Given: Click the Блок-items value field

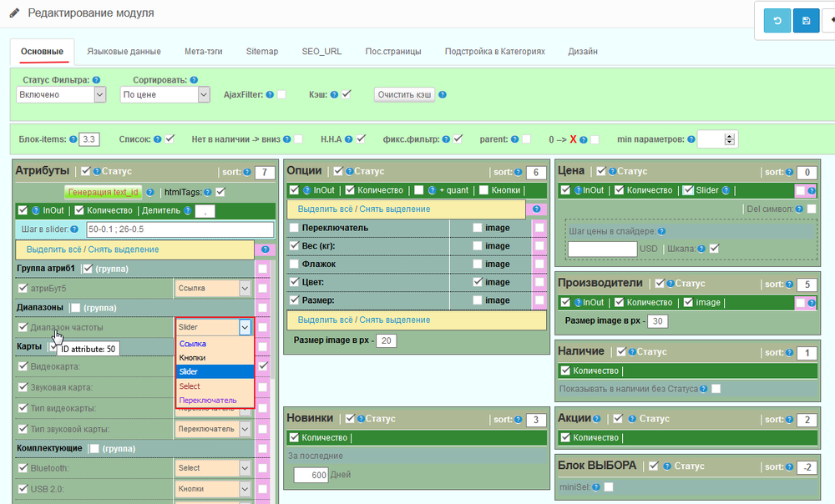Looking at the screenshot, I should (x=89, y=139).
